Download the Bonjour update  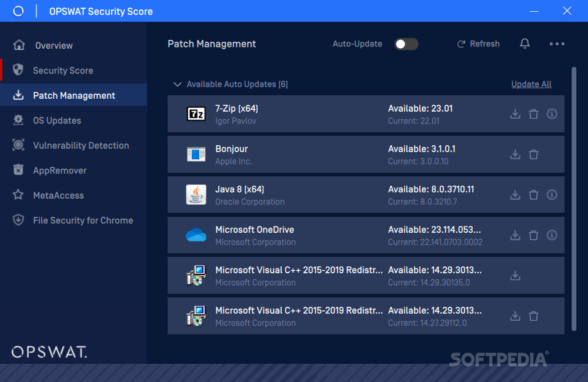coord(515,154)
